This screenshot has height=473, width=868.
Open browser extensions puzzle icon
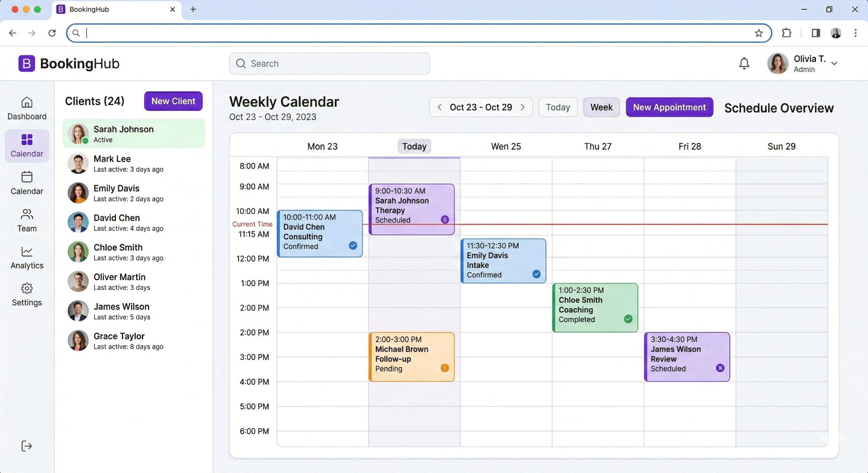tap(786, 33)
